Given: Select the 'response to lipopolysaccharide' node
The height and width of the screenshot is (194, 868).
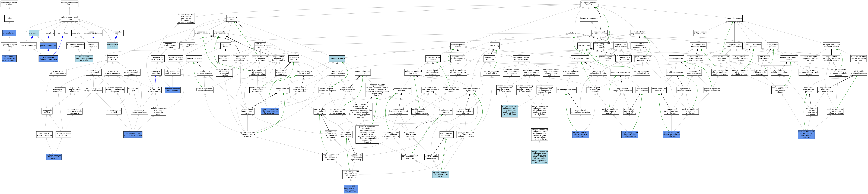Looking at the screenshot, I should (x=139, y=111).
